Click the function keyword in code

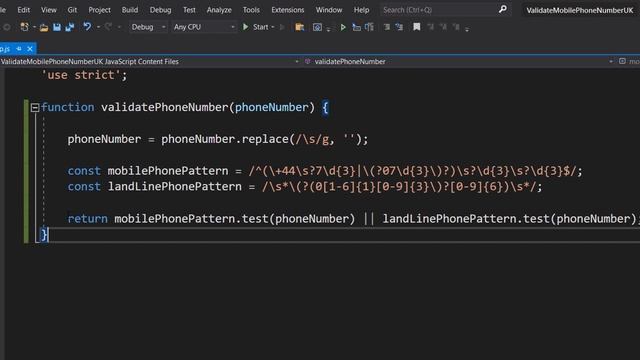pyautogui.click(x=67, y=107)
